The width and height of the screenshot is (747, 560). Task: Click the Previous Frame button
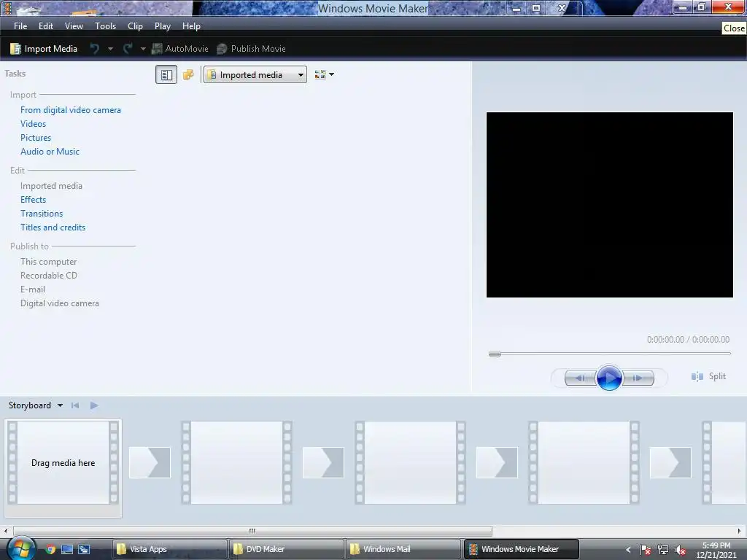pyautogui.click(x=580, y=378)
